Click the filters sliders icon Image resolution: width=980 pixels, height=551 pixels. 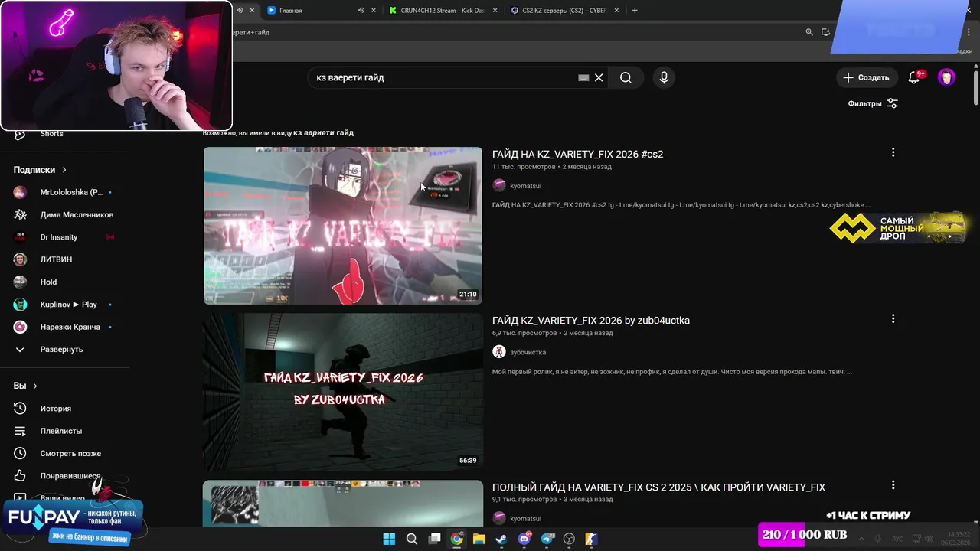(892, 103)
